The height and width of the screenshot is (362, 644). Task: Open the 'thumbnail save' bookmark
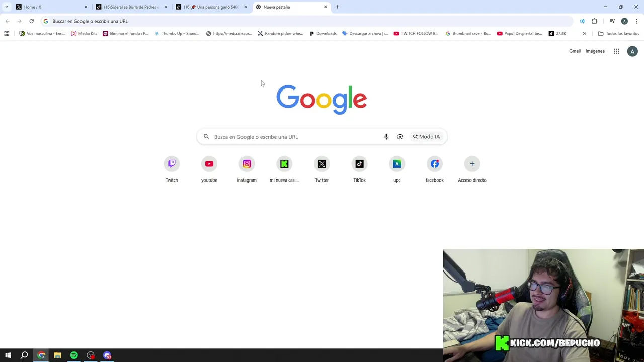click(x=468, y=34)
